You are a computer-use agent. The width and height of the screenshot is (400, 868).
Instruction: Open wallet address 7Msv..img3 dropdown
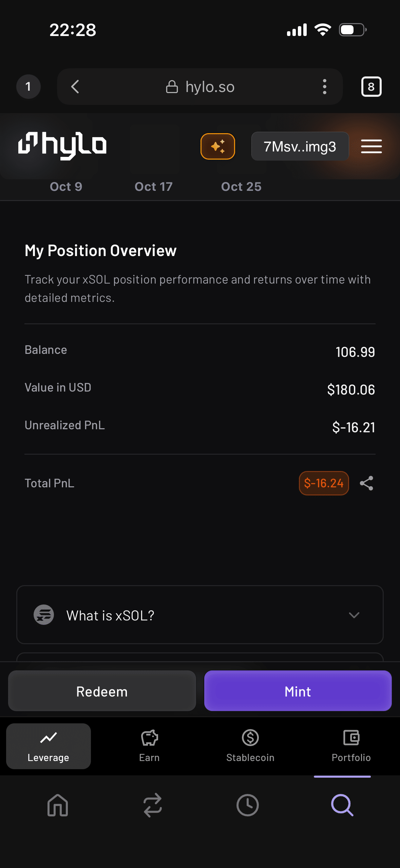tap(300, 146)
